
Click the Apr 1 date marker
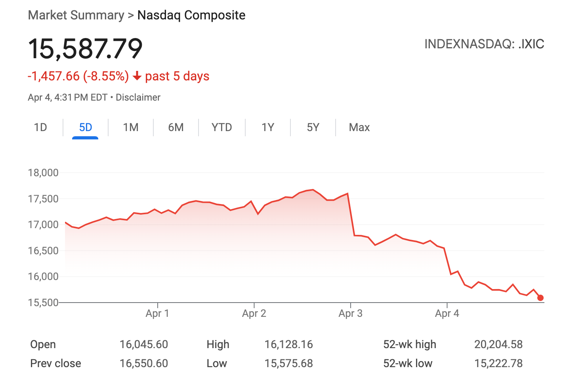point(157,313)
